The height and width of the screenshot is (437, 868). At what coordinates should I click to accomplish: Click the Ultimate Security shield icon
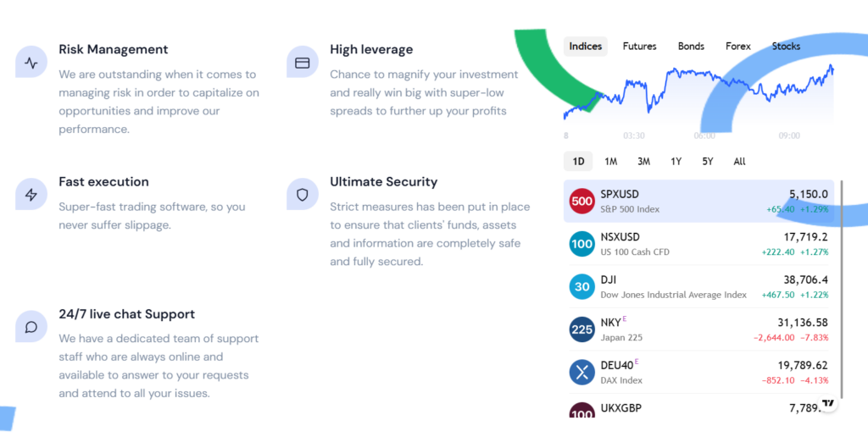(303, 194)
